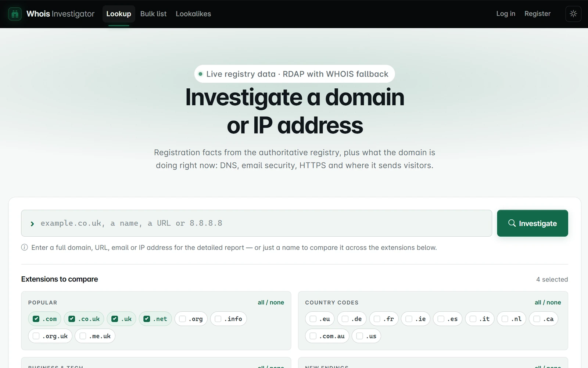Click the "POPULAR" group label
The image size is (588, 368).
click(43, 302)
